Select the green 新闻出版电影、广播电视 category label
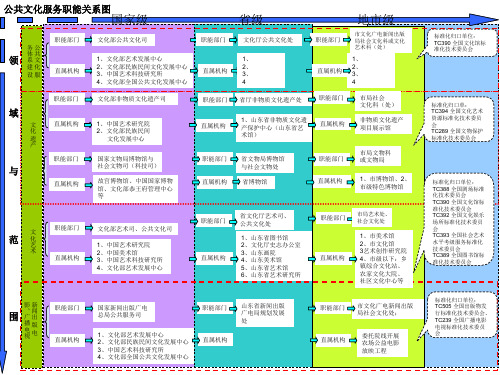The width and height of the screenshot is (500, 375). (x=31, y=320)
